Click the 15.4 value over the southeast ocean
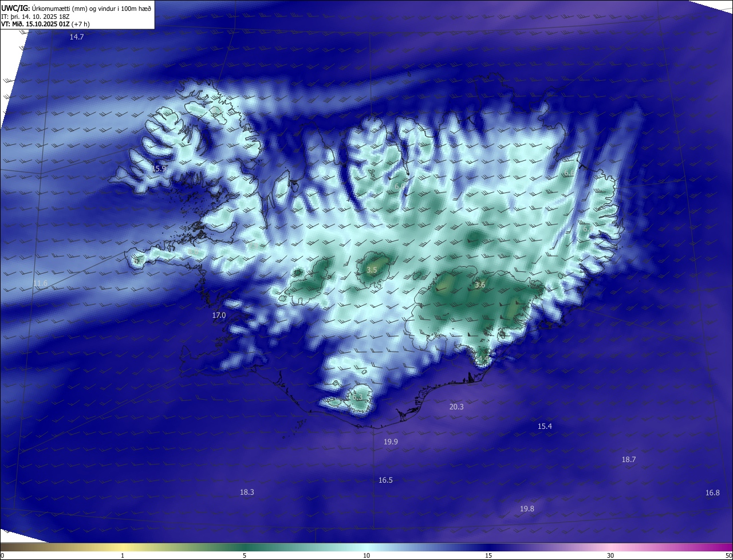733x560 pixels. [545, 426]
